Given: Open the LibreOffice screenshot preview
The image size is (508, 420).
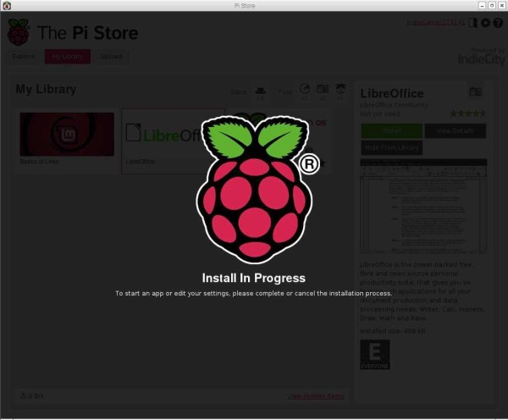Looking at the screenshot, I should (423, 206).
